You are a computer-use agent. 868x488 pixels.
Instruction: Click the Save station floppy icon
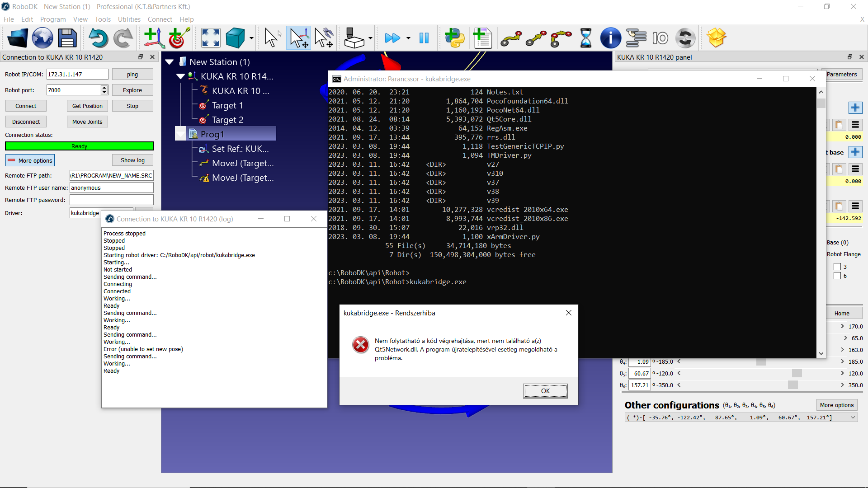pos(67,38)
